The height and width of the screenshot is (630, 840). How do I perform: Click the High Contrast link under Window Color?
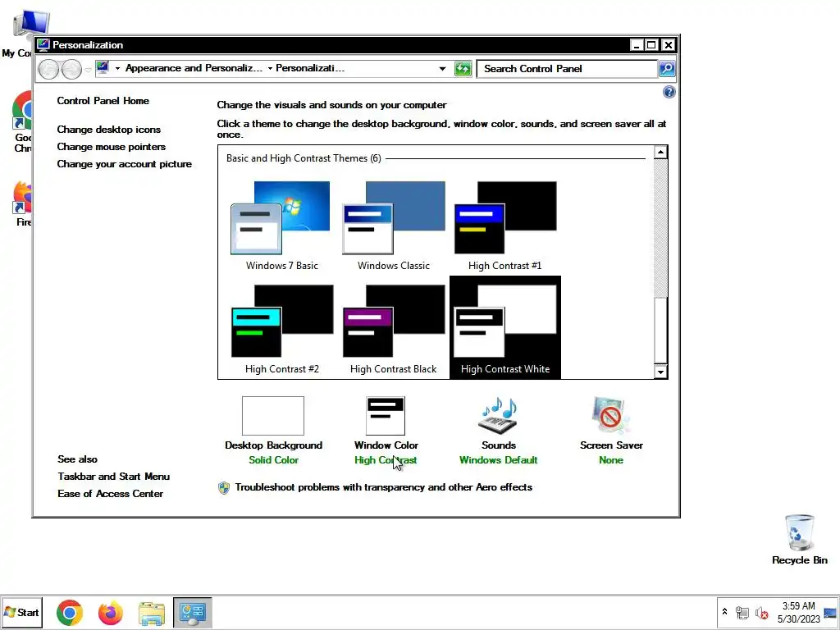pos(386,460)
